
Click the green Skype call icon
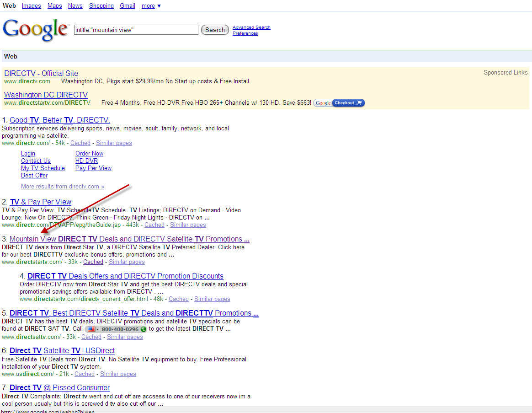click(x=144, y=329)
